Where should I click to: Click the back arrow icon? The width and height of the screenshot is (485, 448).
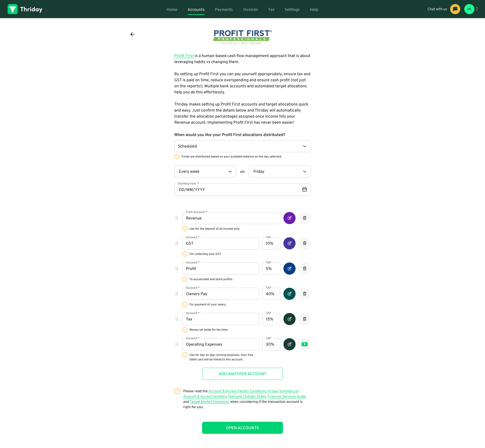tap(132, 34)
